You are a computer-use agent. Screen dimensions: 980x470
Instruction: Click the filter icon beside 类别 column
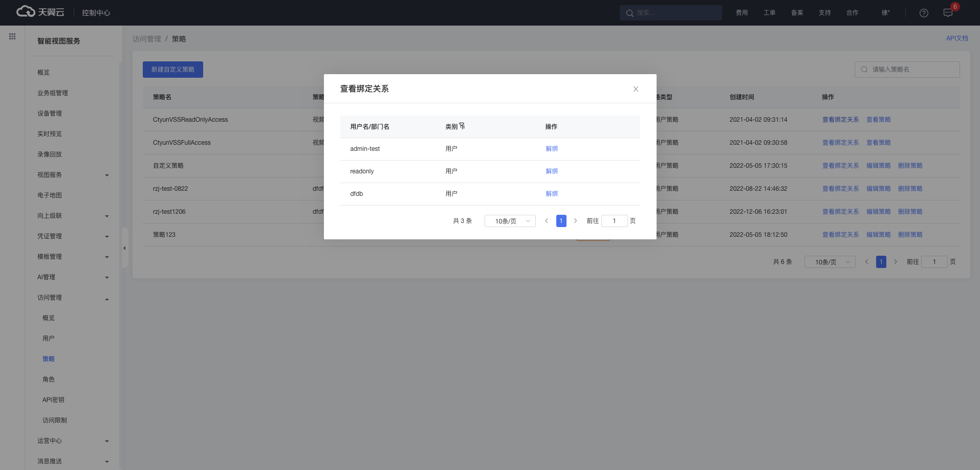(462, 126)
